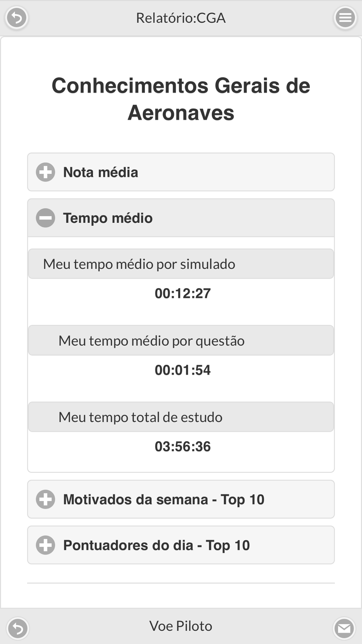Select Meu tempo total de estudo row
The width and height of the screenshot is (362, 644).
point(181,417)
